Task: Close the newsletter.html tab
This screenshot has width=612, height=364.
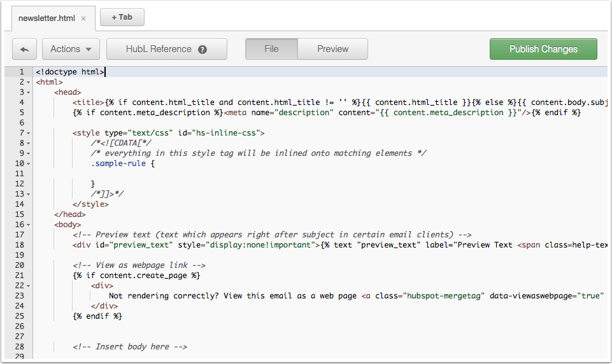Action: click(x=83, y=18)
